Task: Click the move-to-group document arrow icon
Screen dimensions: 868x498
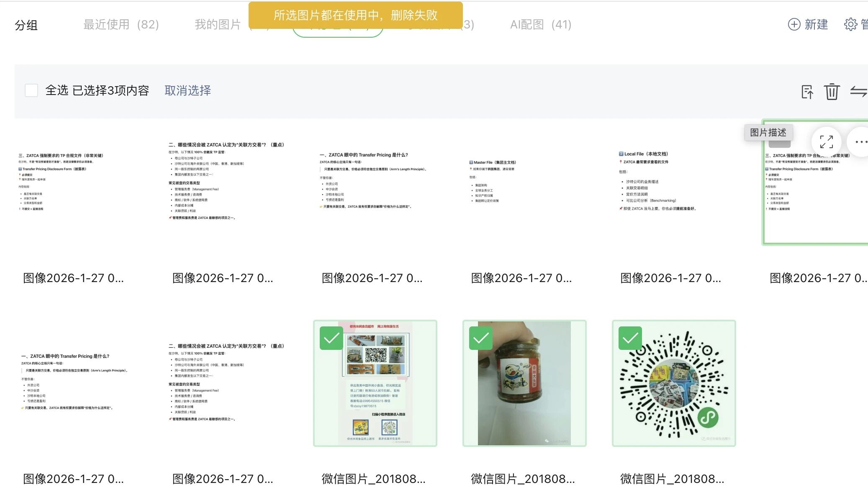Action: 807,92
